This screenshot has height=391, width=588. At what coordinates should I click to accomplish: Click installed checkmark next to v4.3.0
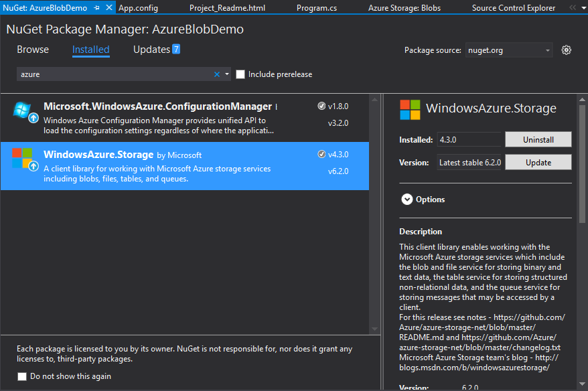[x=321, y=154]
